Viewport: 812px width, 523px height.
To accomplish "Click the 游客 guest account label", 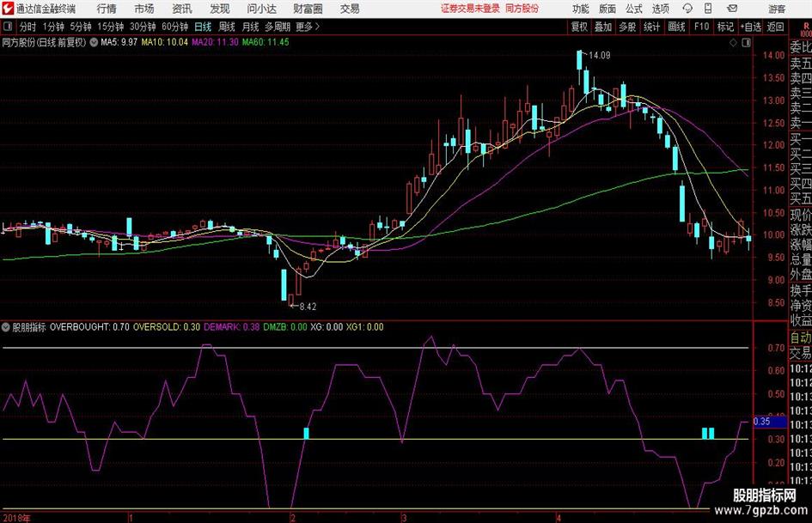I will coord(777,9).
